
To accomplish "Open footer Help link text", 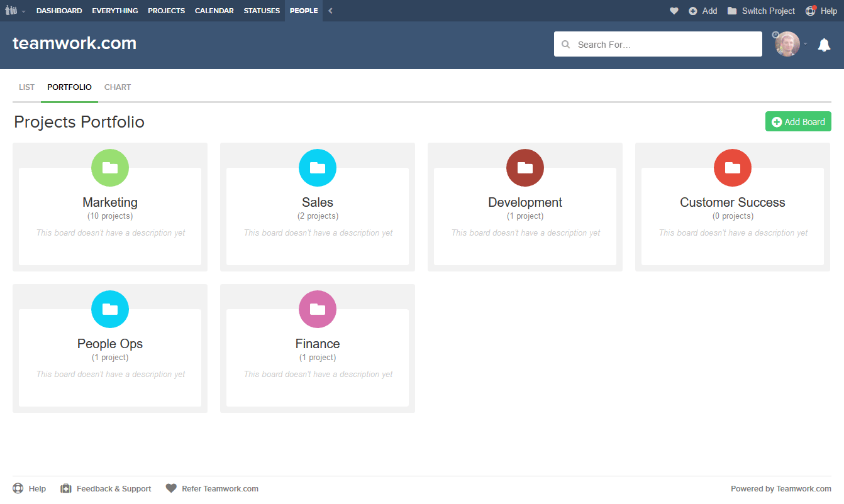I will click(x=37, y=488).
